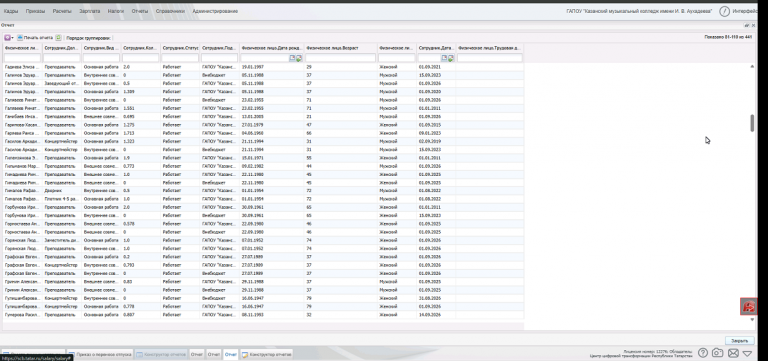Expand the triangle menu in bottom-right status bar
This screenshot has width=768, height=361.
[747, 353]
